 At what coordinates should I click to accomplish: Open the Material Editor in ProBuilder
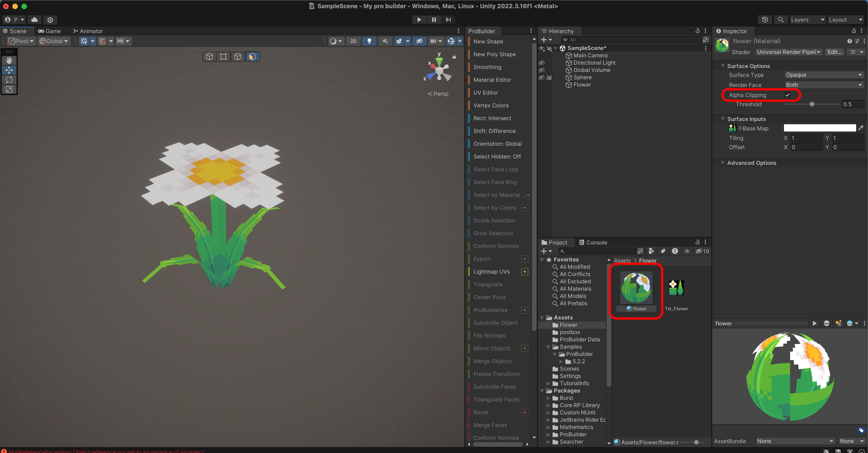tap(492, 80)
